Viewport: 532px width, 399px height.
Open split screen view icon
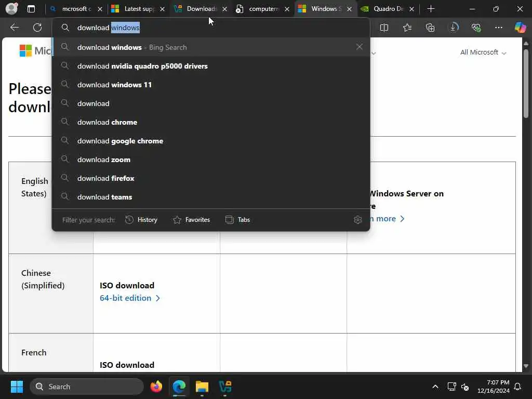pyautogui.click(x=384, y=28)
